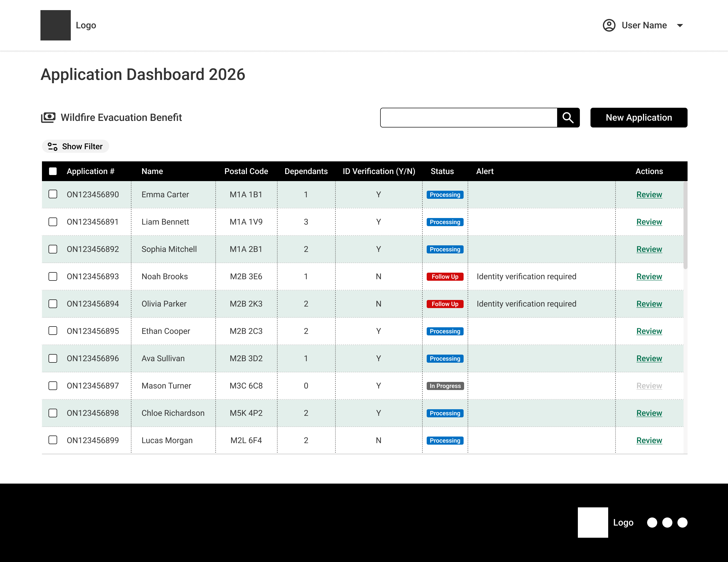Click the Name column header
Viewport: 728px width, 562px height.
[152, 171]
